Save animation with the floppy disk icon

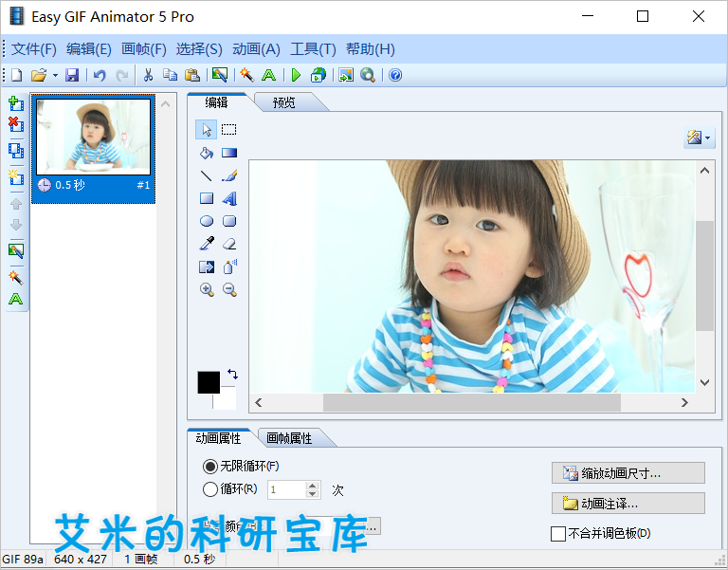click(x=72, y=75)
